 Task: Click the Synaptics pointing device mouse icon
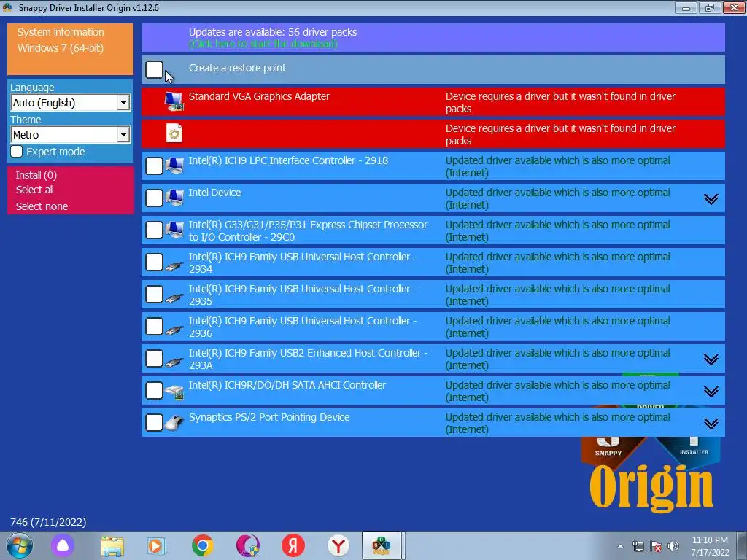coord(174,422)
